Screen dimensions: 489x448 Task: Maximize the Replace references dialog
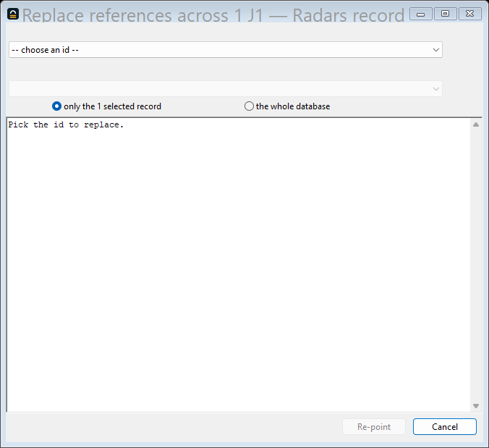click(x=446, y=14)
